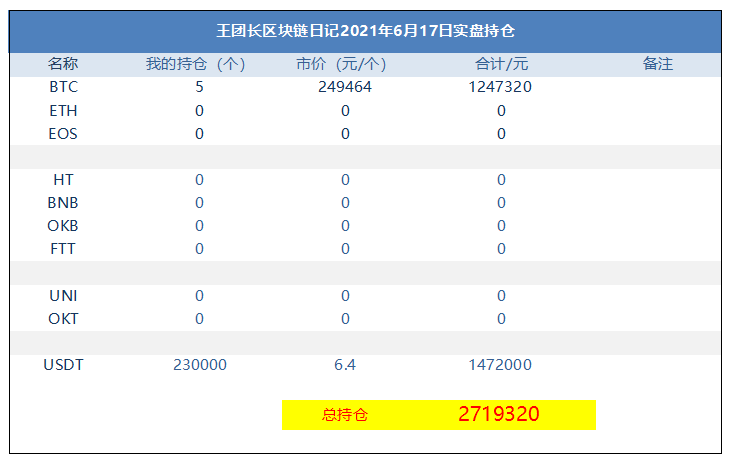Image resolution: width=733 pixels, height=471 pixels.
Task: Select the BNB name cell
Action: (63, 202)
